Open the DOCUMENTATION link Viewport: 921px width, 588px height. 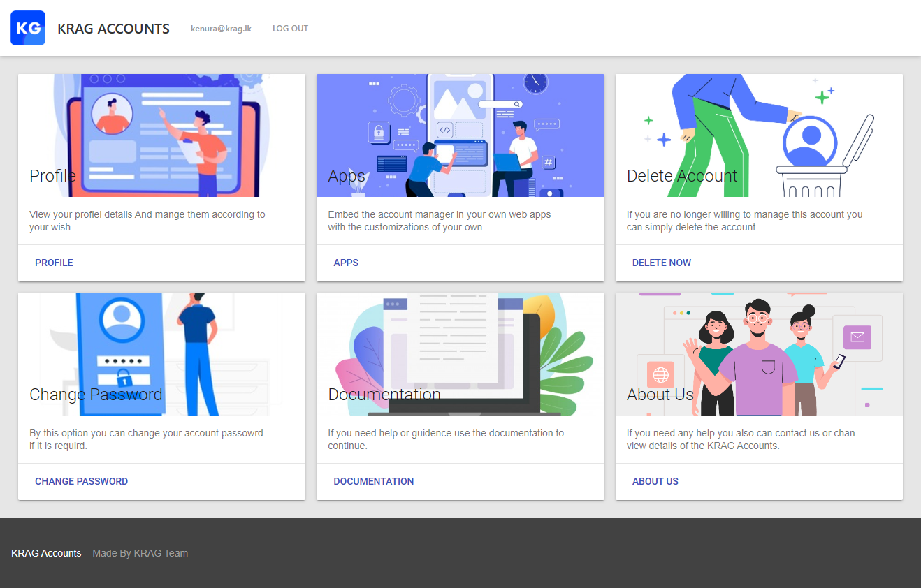click(374, 481)
